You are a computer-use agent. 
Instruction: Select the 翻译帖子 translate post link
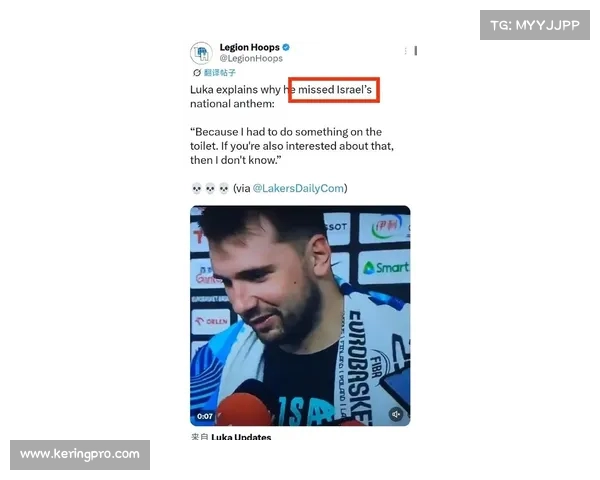(219, 72)
